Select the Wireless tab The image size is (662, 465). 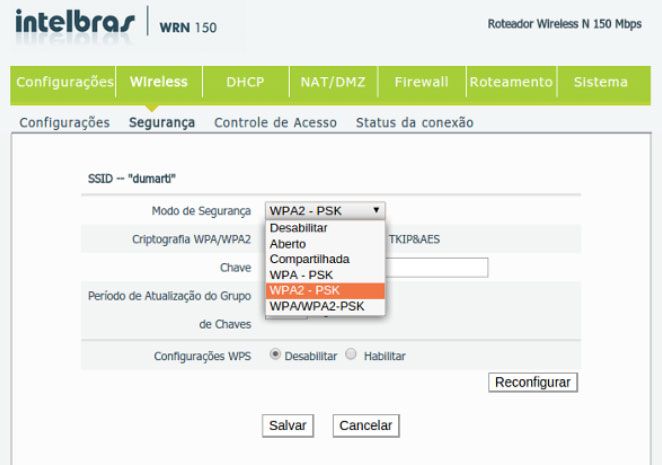158,82
